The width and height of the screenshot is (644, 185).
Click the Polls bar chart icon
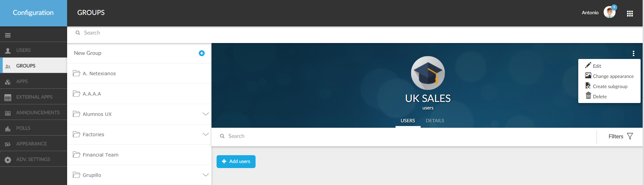(8, 128)
